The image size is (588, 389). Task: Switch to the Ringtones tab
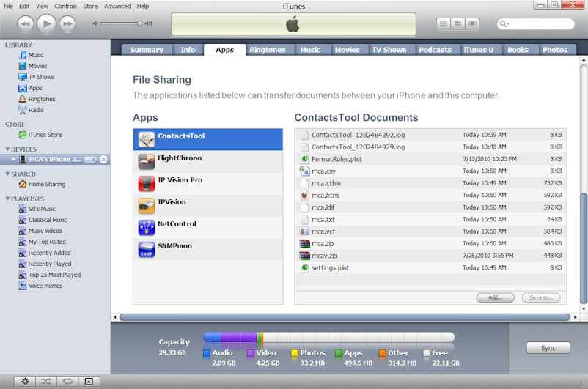point(268,50)
